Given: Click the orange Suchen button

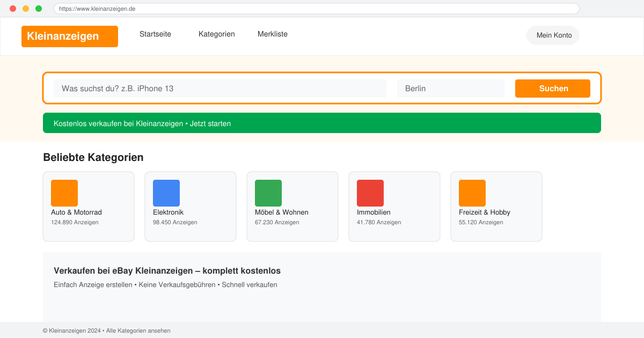Looking at the screenshot, I should pos(553,89).
